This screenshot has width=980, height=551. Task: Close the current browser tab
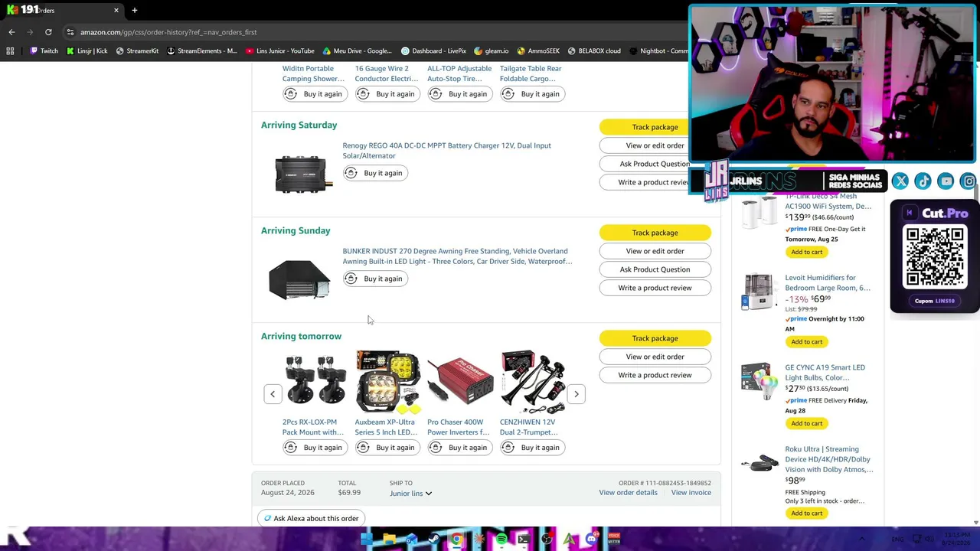pyautogui.click(x=116, y=11)
